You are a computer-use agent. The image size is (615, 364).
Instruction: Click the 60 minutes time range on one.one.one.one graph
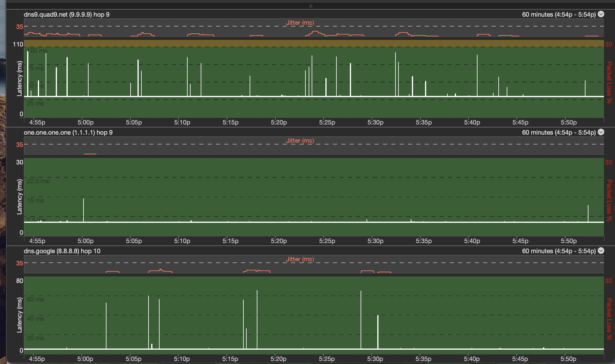559,132
